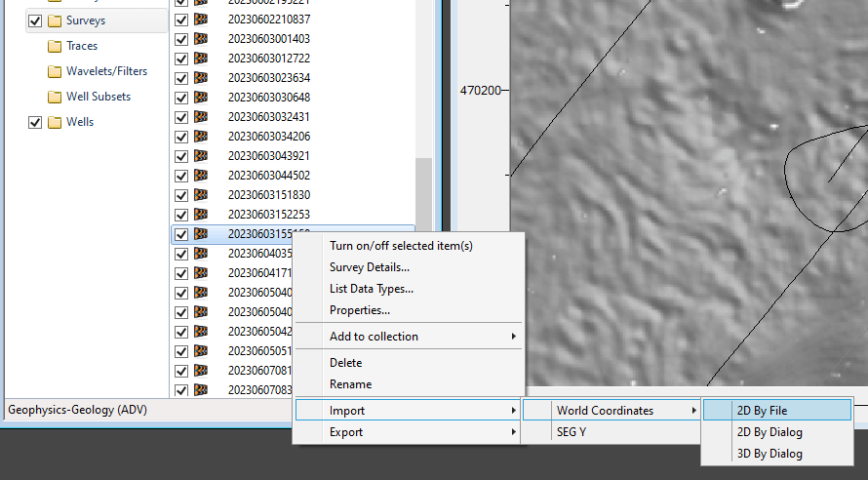Click the Well Subsets folder icon

click(x=55, y=97)
